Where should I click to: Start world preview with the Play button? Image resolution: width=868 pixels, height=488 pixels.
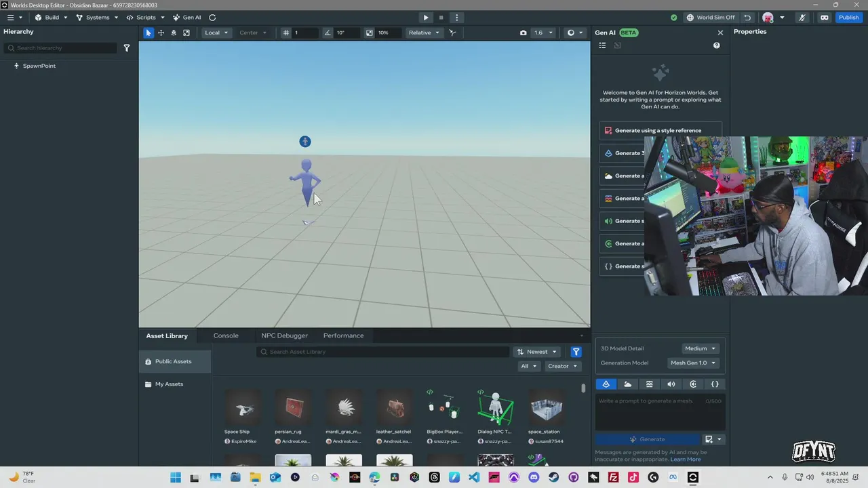pyautogui.click(x=426, y=18)
